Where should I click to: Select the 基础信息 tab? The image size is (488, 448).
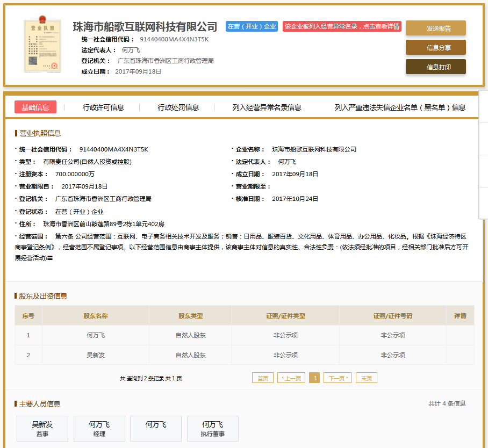click(x=35, y=107)
